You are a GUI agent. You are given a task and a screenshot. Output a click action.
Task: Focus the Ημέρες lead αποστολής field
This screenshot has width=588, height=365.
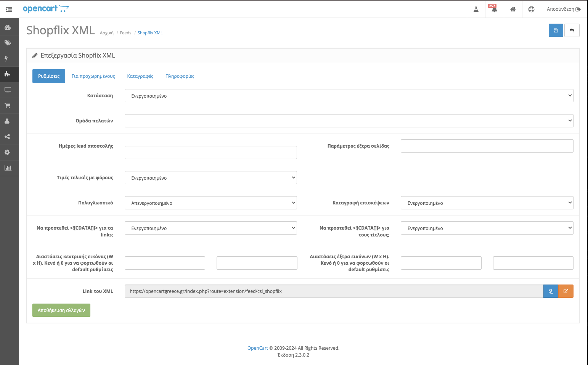click(211, 153)
